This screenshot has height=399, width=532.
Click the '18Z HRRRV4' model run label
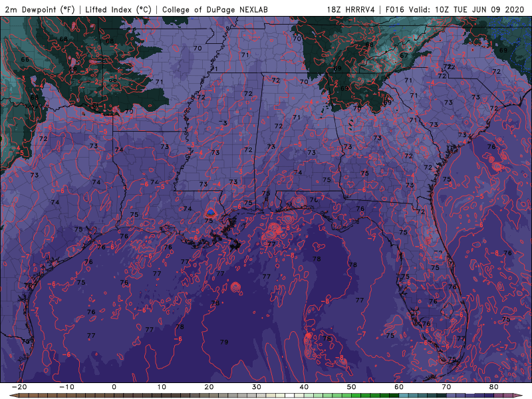point(350,9)
